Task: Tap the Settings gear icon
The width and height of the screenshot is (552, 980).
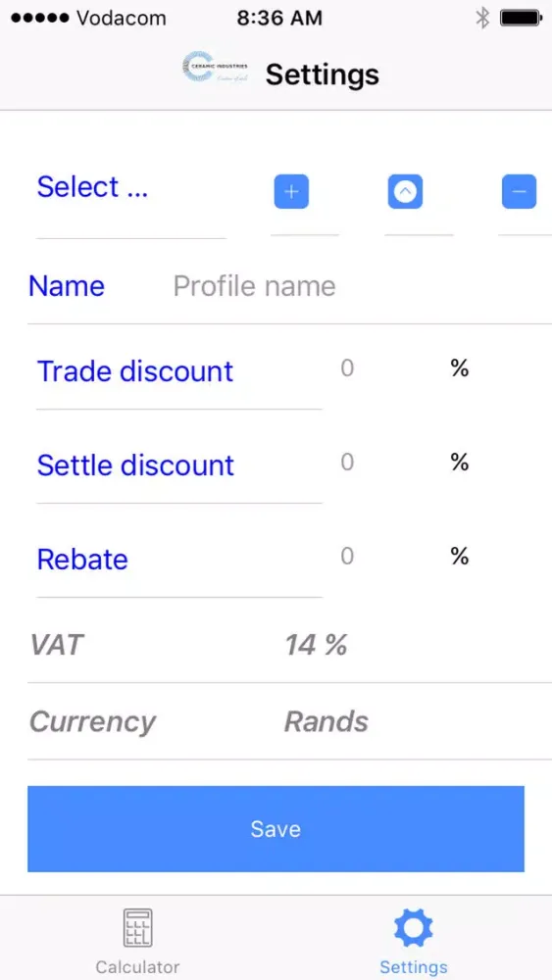Action: 413,928
